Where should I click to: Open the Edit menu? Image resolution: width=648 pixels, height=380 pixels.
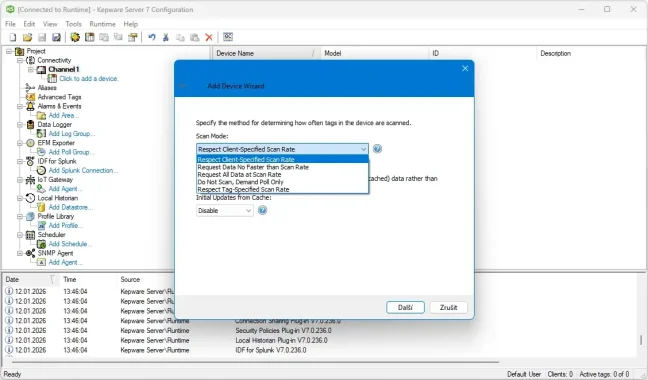[x=29, y=24]
